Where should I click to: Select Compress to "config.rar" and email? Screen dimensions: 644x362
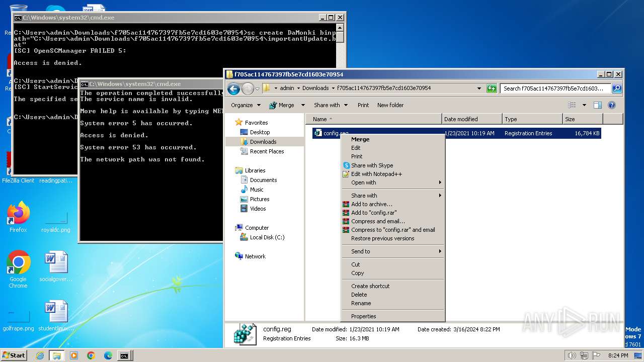(x=393, y=230)
